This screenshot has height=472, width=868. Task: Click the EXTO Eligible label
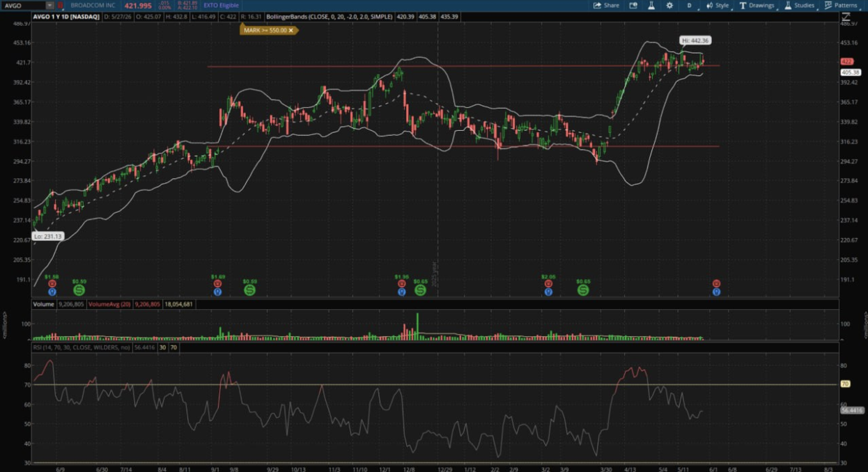tap(220, 6)
